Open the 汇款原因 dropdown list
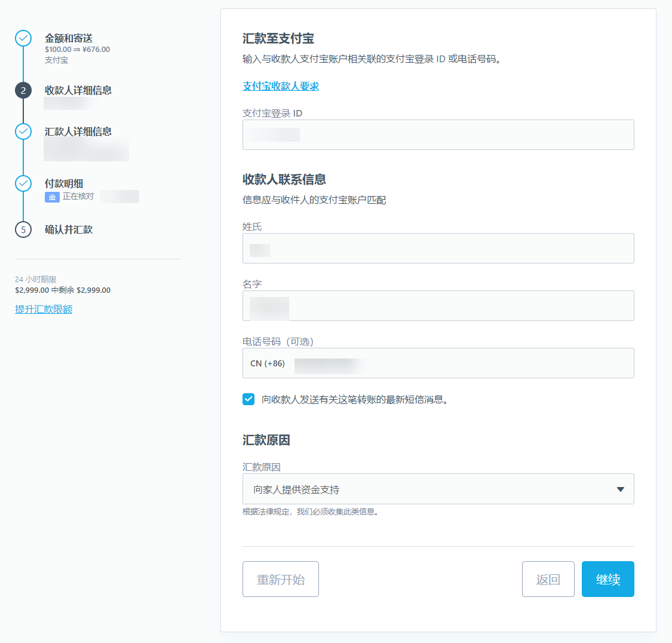The width and height of the screenshot is (672, 643). coord(438,489)
